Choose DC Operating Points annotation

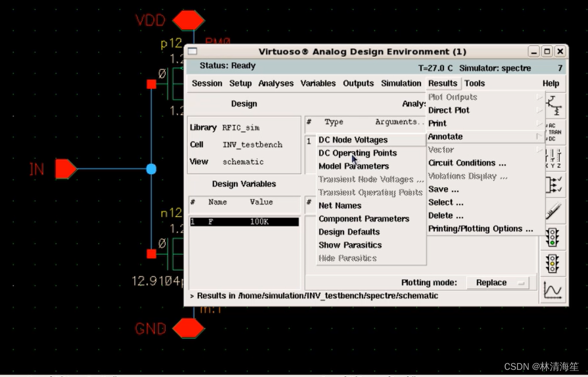coord(371,153)
